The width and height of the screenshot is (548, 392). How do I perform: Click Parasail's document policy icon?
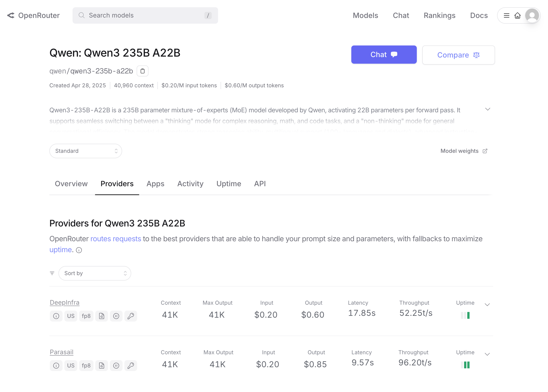pos(101,365)
